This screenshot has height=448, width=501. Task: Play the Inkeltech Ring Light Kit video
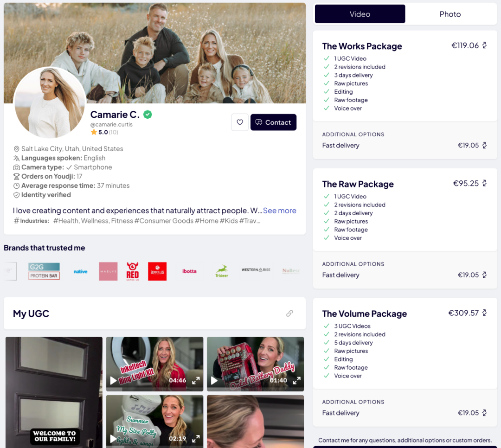coord(113,380)
